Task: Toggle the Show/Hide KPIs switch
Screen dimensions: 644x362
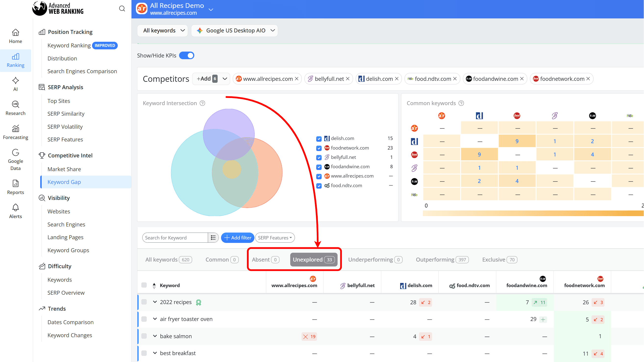Action: click(186, 55)
